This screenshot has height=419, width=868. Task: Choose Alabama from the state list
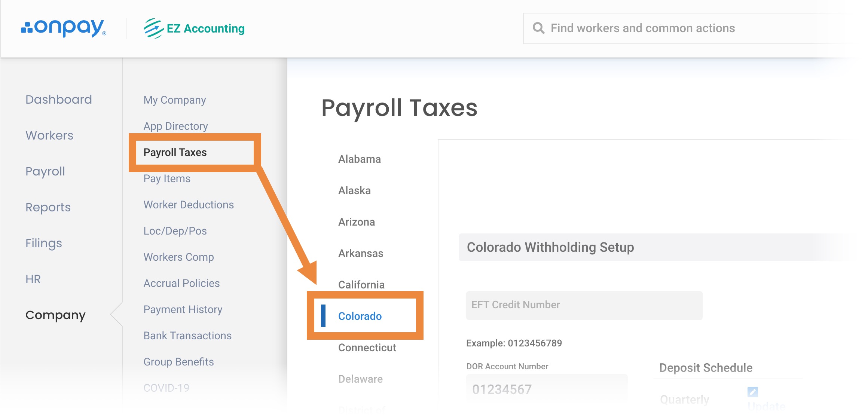tap(360, 159)
